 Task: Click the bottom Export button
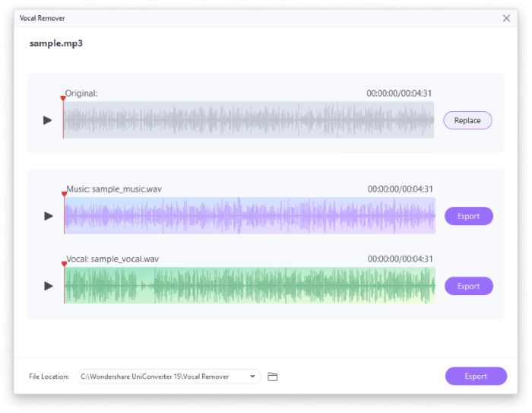click(476, 376)
